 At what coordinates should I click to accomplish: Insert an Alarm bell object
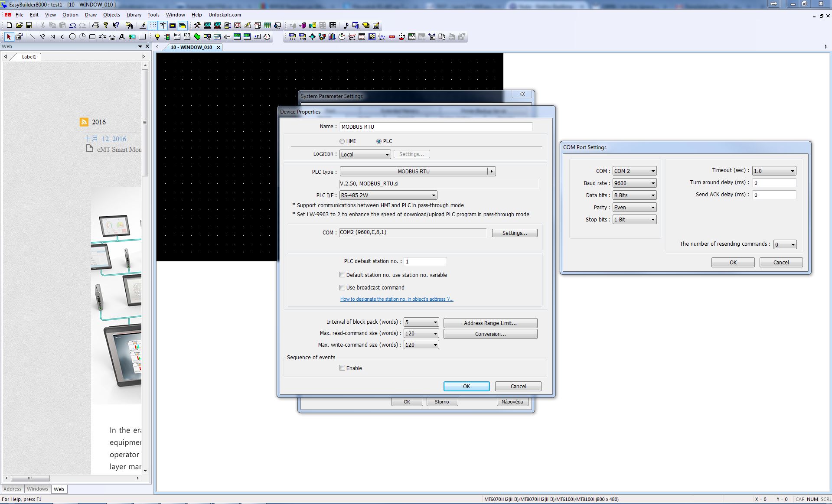[x=402, y=37]
